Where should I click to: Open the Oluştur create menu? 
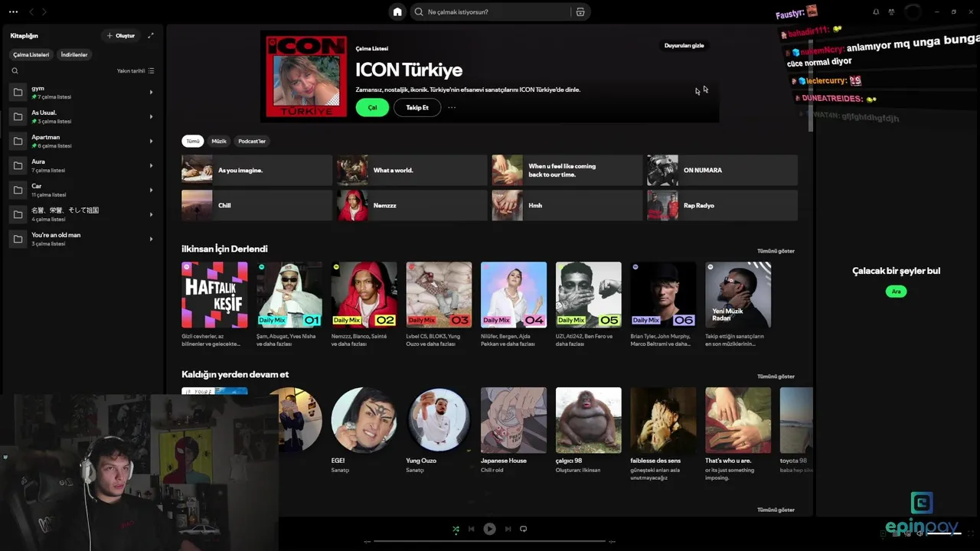pyautogui.click(x=121, y=35)
